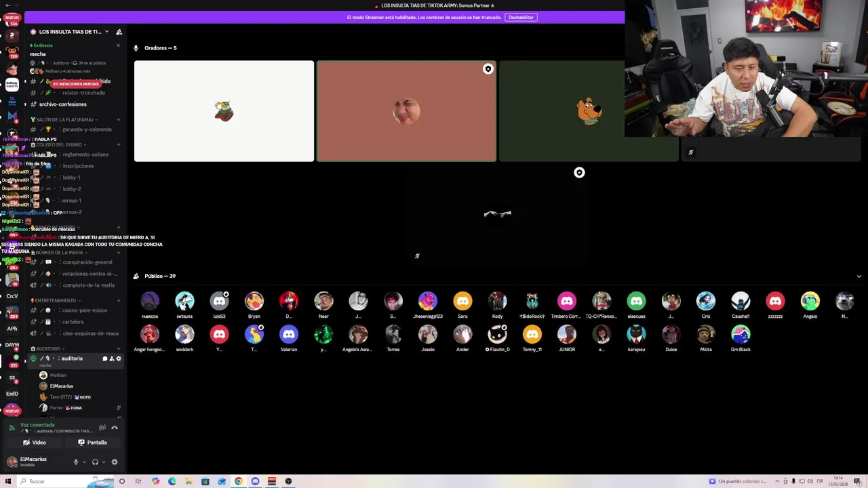Add channel to AUDITORIO category

119,349
